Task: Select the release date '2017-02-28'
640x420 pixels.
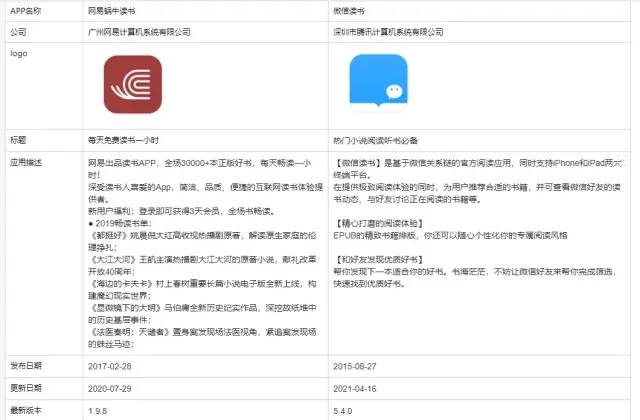Action: (109, 366)
